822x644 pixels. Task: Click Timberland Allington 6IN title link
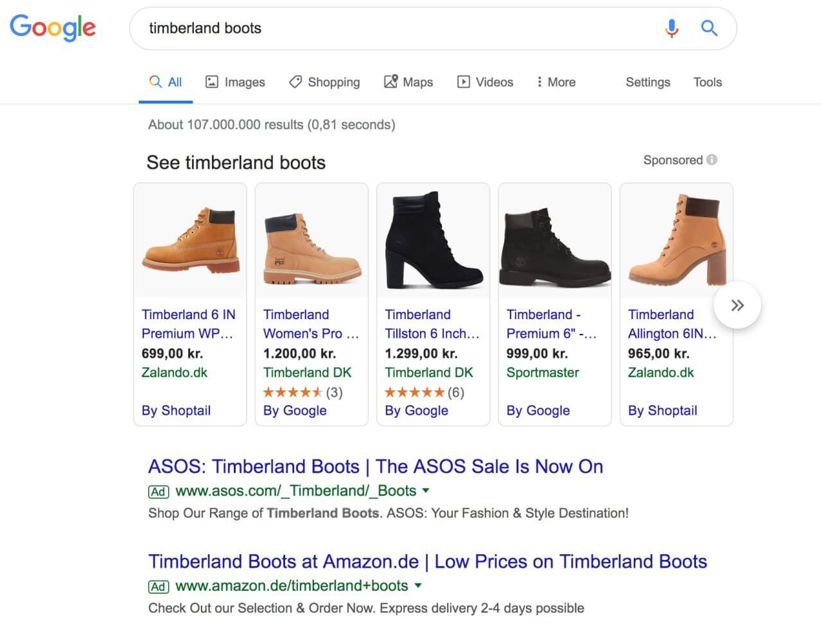tap(672, 324)
